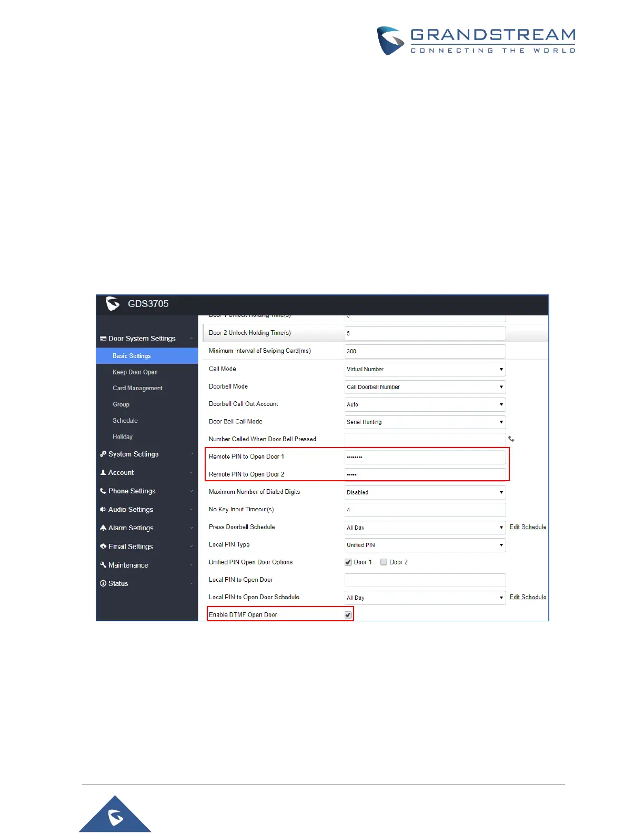
Task: Click the Phone Settings handset icon
Action: (103, 491)
